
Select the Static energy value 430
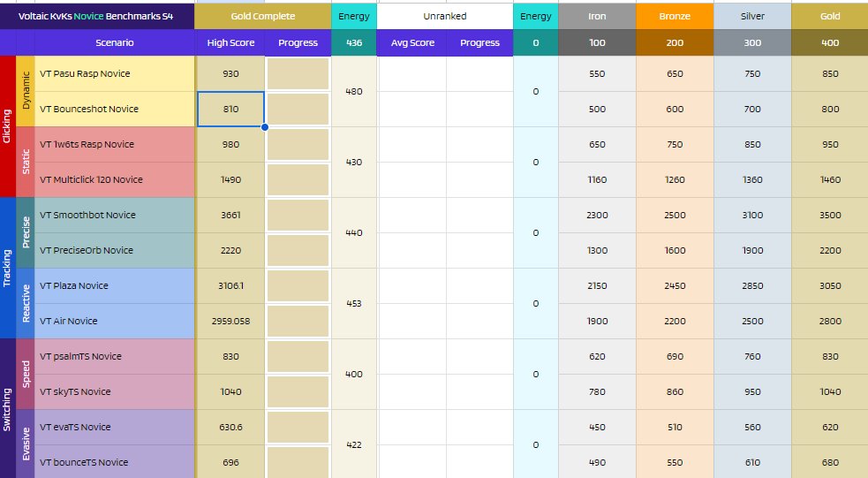[x=354, y=163]
